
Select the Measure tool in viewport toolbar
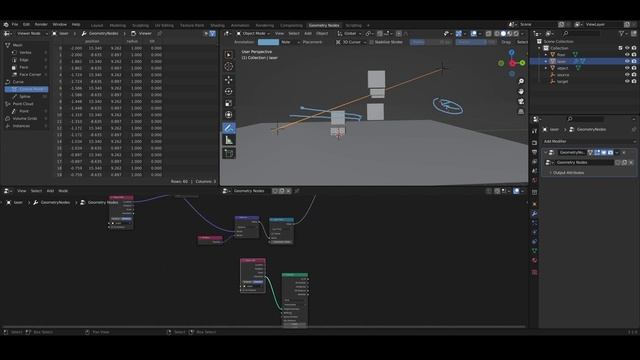point(229,140)
